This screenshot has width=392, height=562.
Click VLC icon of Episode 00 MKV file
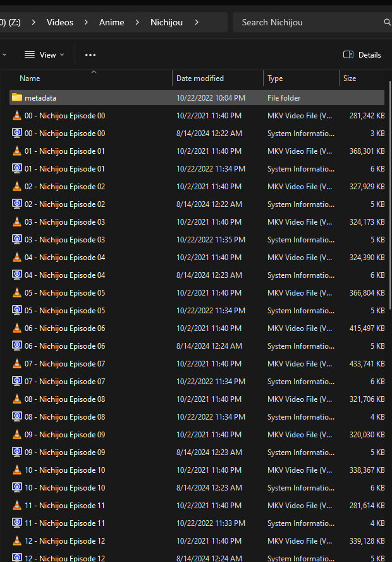pyautogui.click(x=17, y=115)
